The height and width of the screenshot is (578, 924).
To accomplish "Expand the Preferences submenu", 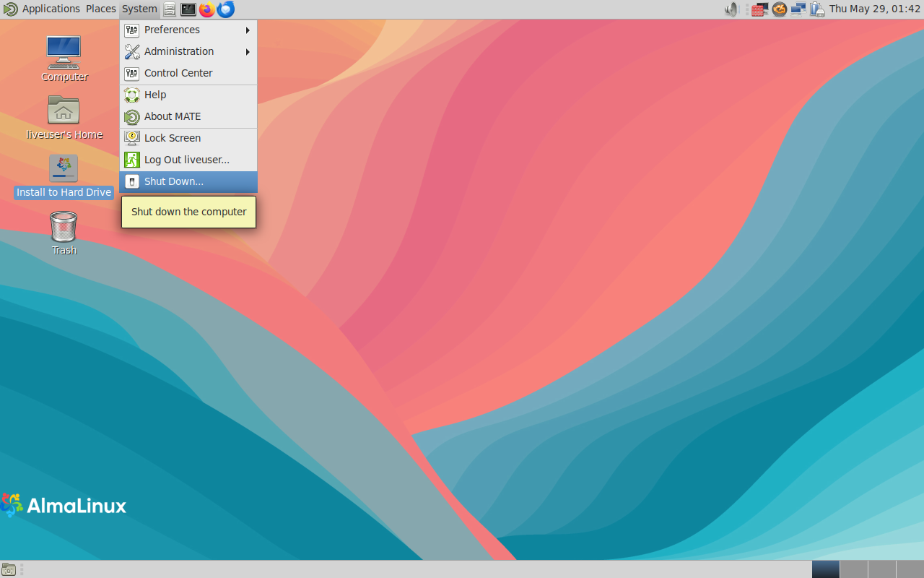I will [x=188, y=30].
